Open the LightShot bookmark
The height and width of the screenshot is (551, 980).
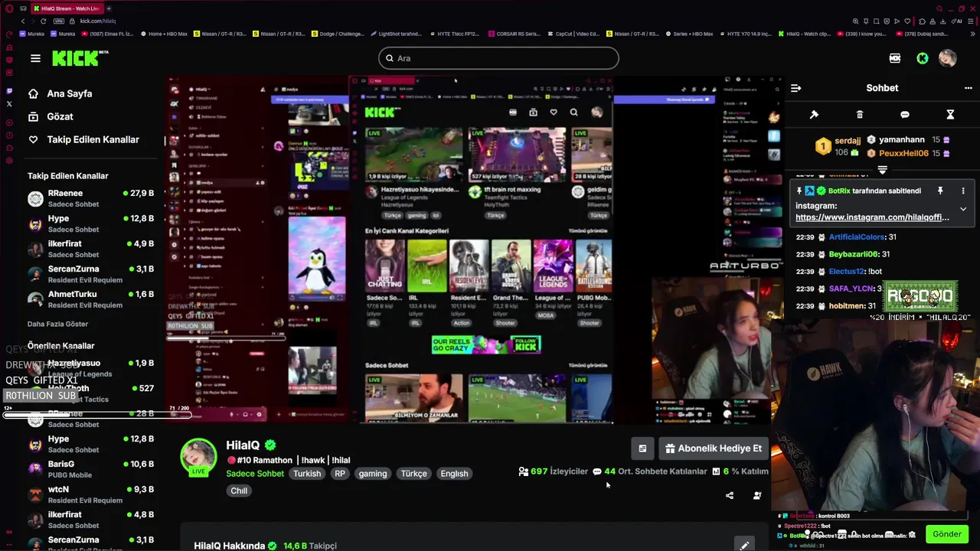(396, 34)
